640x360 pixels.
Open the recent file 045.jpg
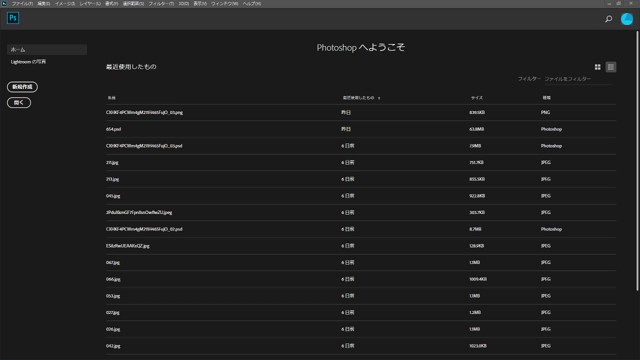click(113, 196)
